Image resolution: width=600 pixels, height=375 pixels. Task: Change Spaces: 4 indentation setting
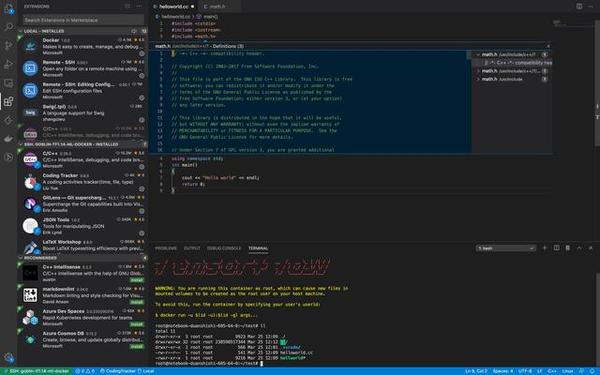coord(503,371)
